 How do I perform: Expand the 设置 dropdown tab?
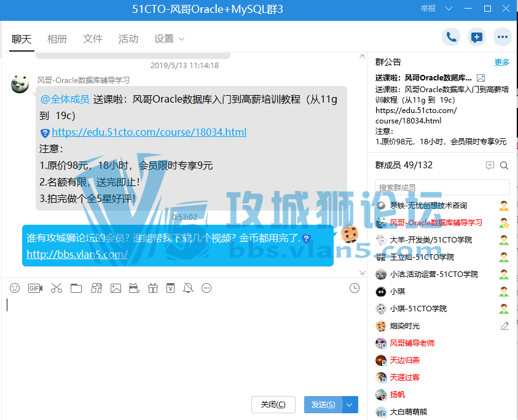point(169,39)
